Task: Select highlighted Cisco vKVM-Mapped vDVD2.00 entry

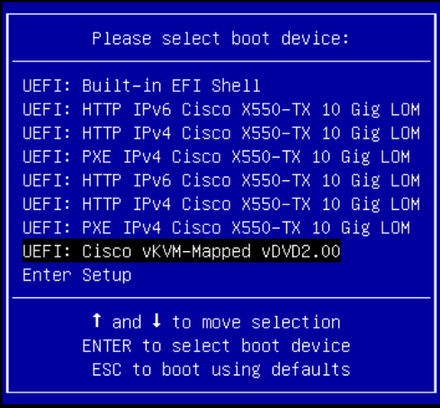Action: point(182,251)
